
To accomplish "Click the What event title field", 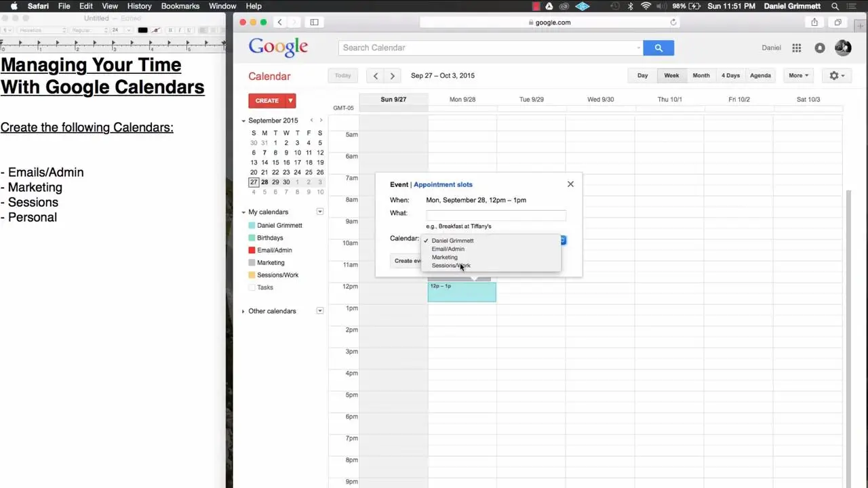I will click(x=496, y=214).
